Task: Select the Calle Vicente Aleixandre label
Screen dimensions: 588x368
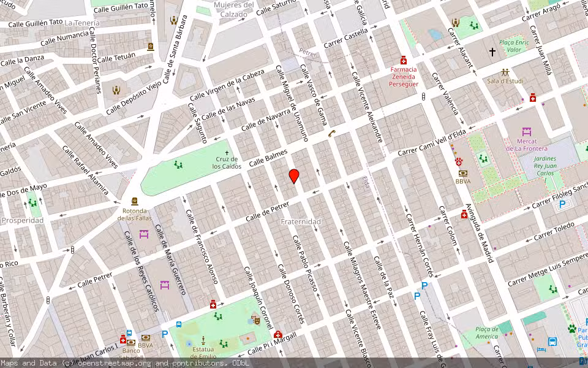Action: [367, 107]
